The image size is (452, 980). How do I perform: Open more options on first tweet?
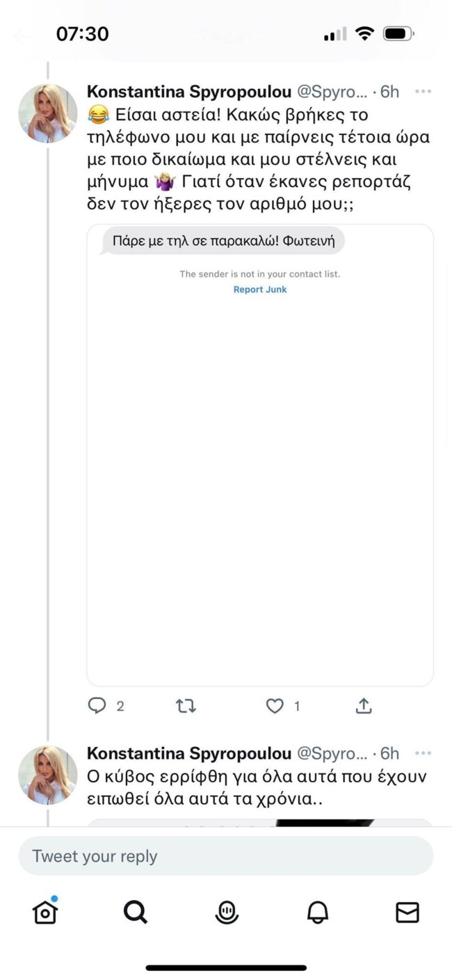click(x=423, y=91)
